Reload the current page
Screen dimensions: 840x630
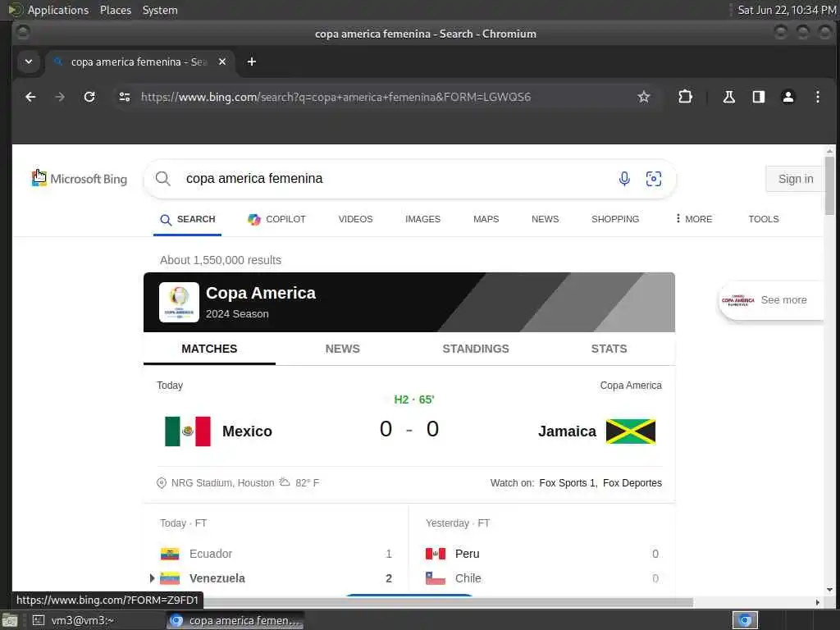89,97
